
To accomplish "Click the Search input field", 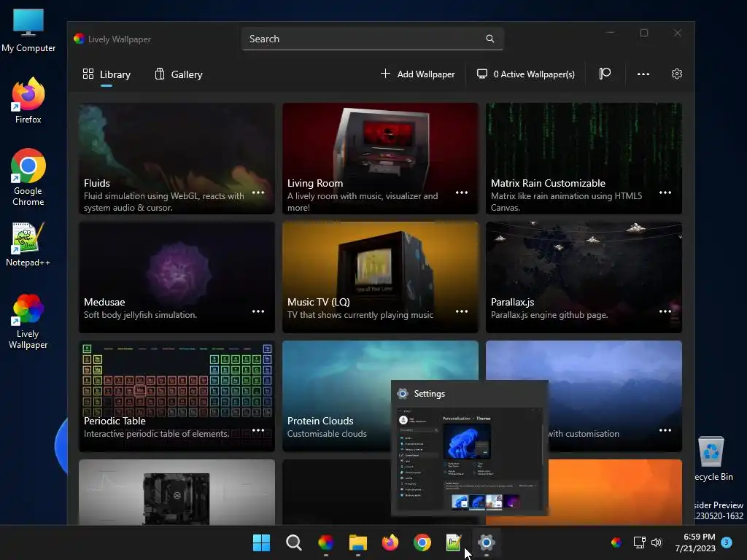I will tap(372, 39).
